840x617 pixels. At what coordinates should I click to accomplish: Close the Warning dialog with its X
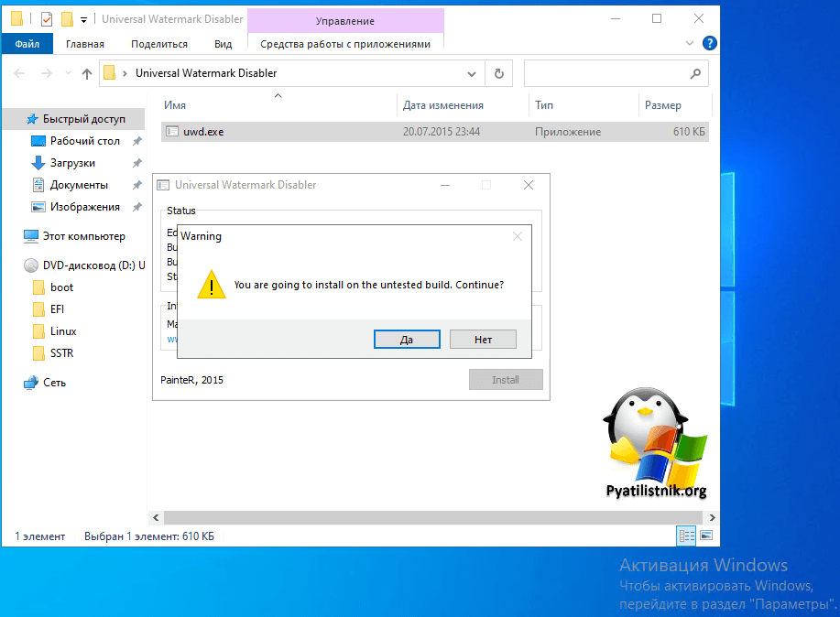tap(517, 236)
